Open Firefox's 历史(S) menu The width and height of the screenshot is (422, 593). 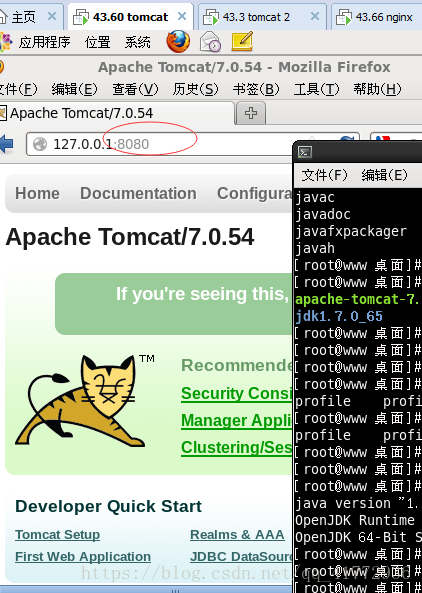click(x=195, y=89)
